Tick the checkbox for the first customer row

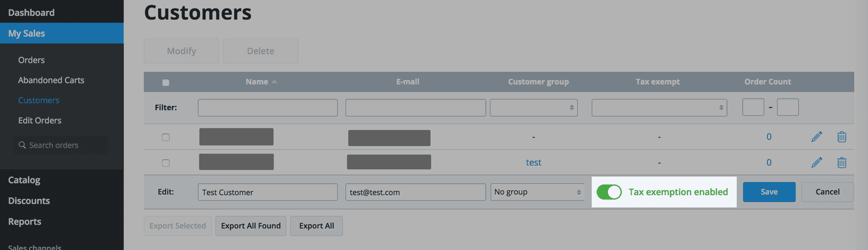(166, 137)
